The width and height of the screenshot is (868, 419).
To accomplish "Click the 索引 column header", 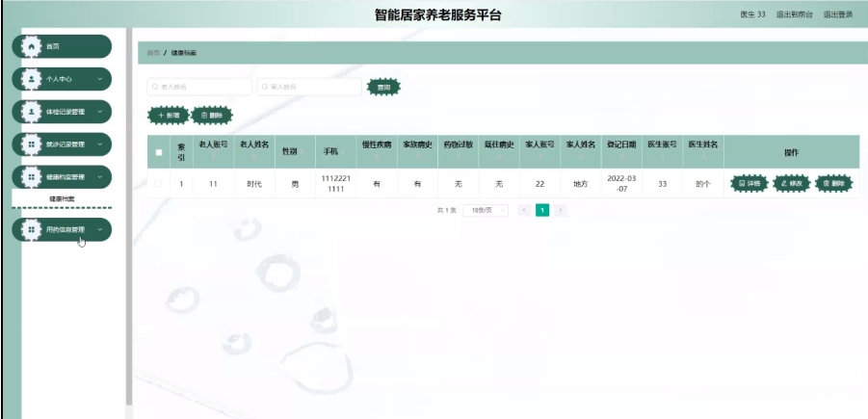I will [x=181, y=152].
